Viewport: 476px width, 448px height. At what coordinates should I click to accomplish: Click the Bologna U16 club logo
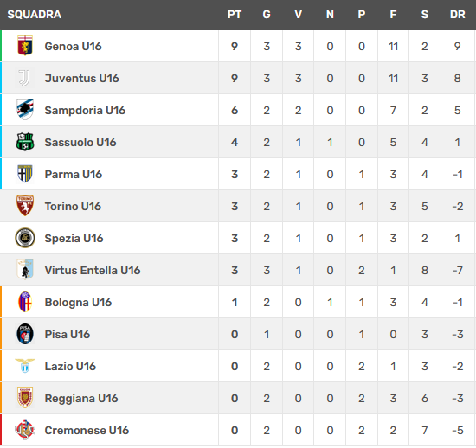click(25, 302)
